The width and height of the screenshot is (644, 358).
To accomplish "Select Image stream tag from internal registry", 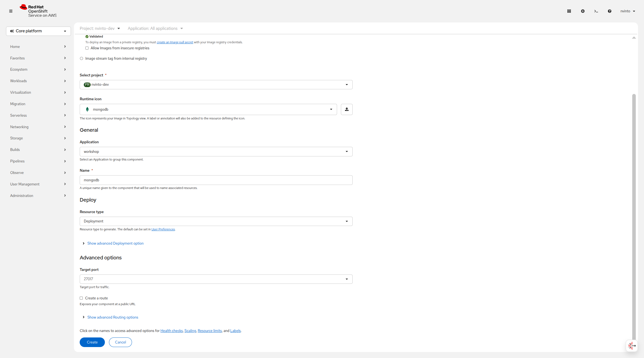I will pyautogui.click(x=81, y=59).
